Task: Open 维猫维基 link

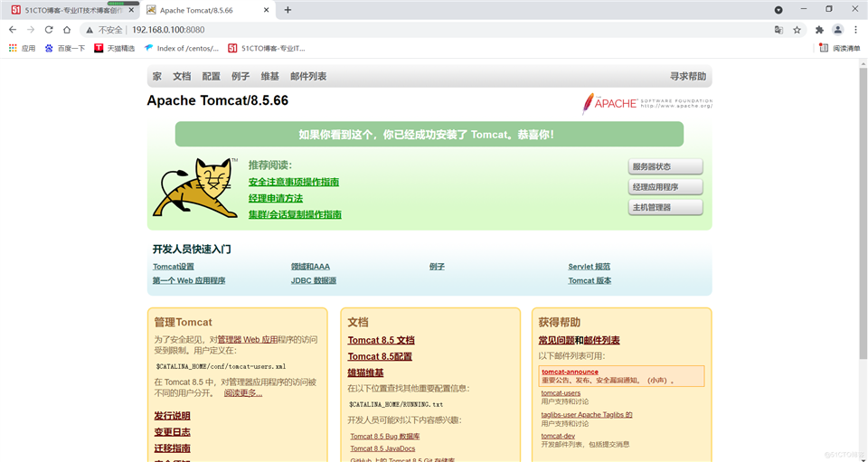Action: click(x=365, y=372)
